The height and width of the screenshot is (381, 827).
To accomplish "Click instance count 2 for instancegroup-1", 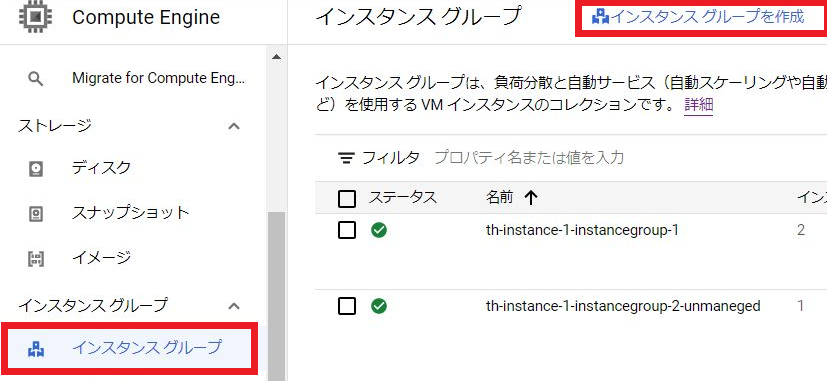I will tap(801, 231).
